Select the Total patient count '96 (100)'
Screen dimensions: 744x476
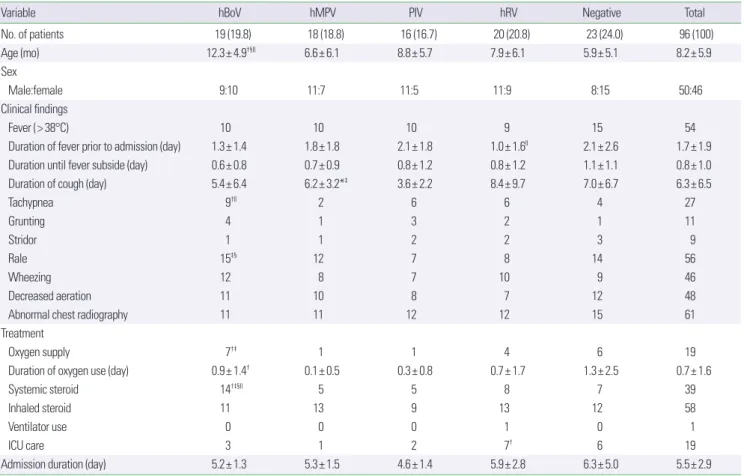tap(697, 34)
